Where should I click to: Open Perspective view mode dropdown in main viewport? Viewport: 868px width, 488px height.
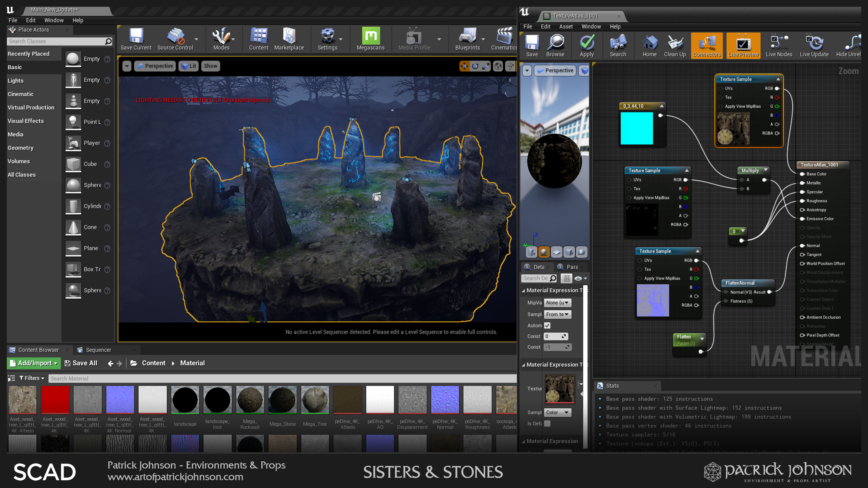155,66
